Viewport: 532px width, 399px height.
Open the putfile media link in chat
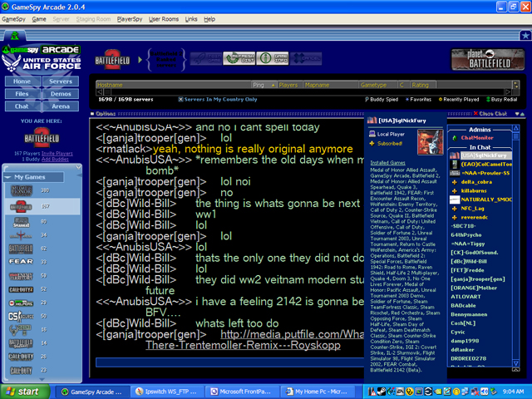click(292, 334)
